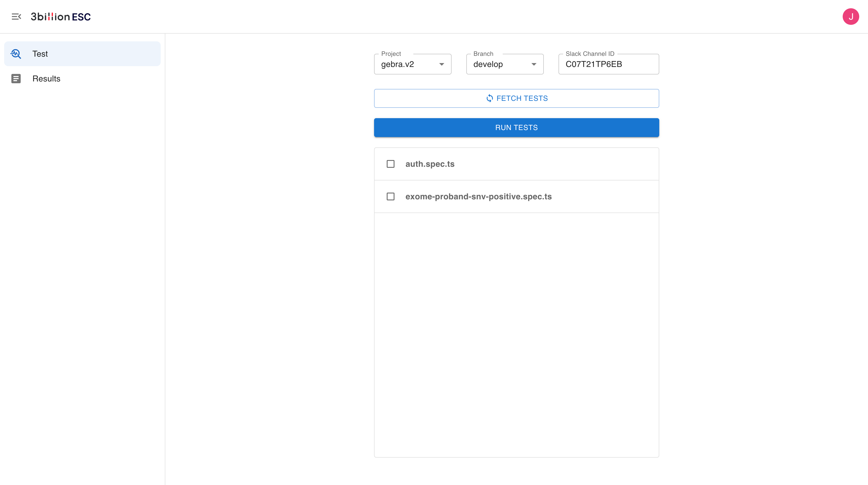The image size is (868, 485).
Task: Open the Results page from sidebar
Action: 82,79
